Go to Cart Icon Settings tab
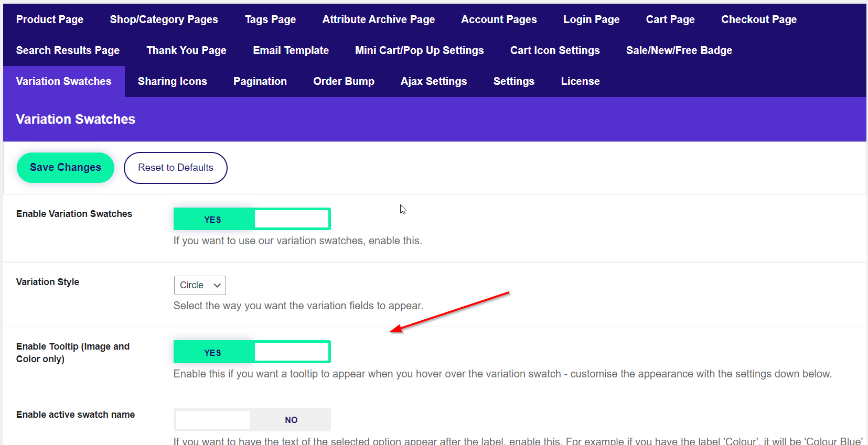 point(555,50)
